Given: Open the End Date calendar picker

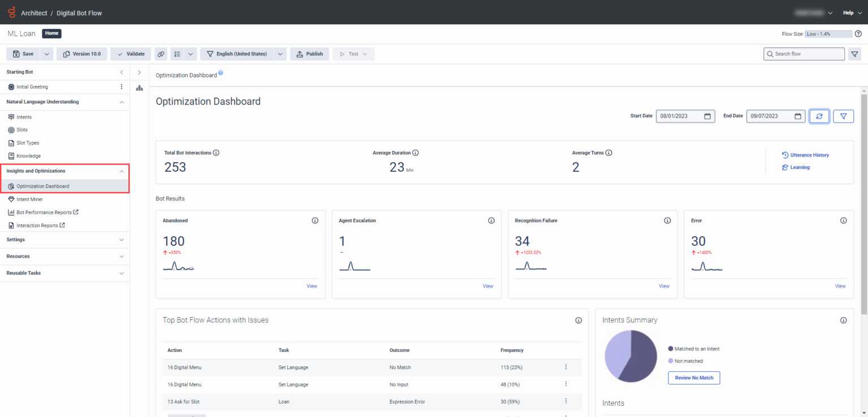Looking at the screenshot, I should pyautogui.click(x=798, y=116).
